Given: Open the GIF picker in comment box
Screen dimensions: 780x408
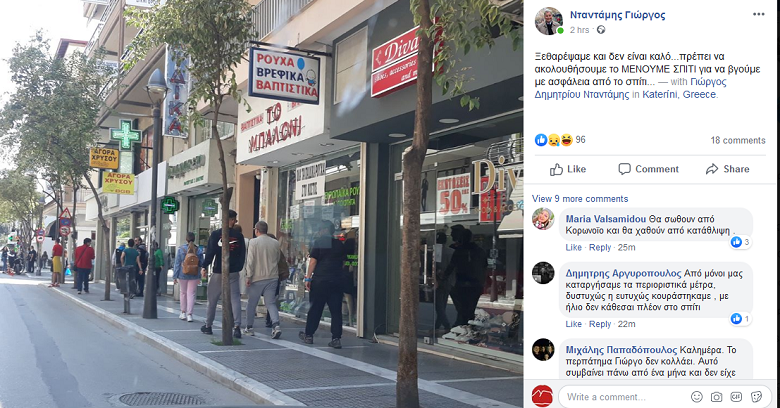Looking at the screenshot, I should pyautogui.click(x=736, y=397).
